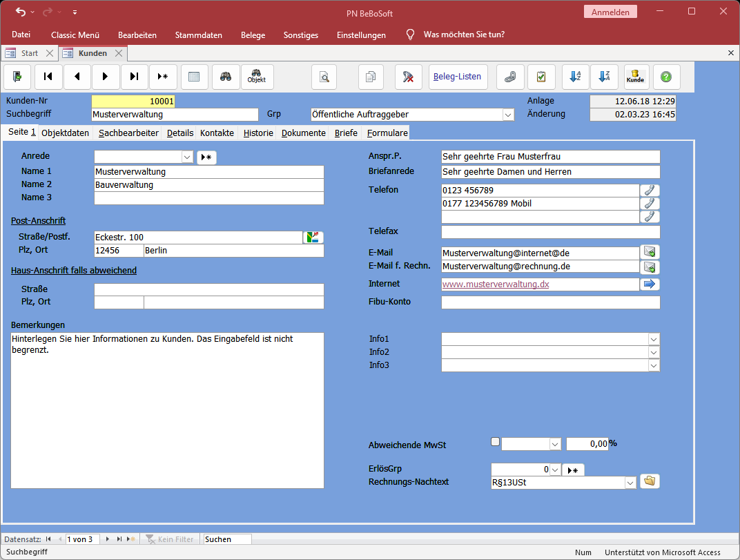Send email via the E-Mail envelope icon
Screen dimensions: 740x560
click(650, 253)
